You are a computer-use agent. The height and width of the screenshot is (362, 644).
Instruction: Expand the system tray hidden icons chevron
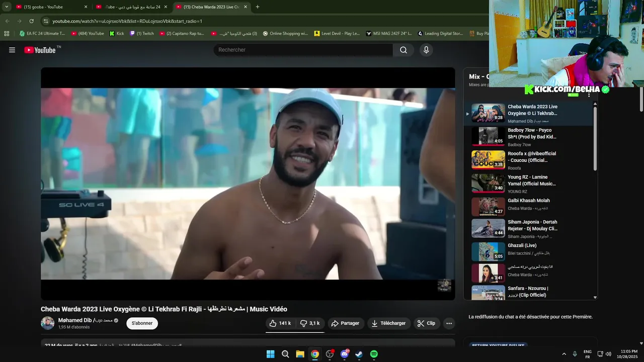(564, 354)
